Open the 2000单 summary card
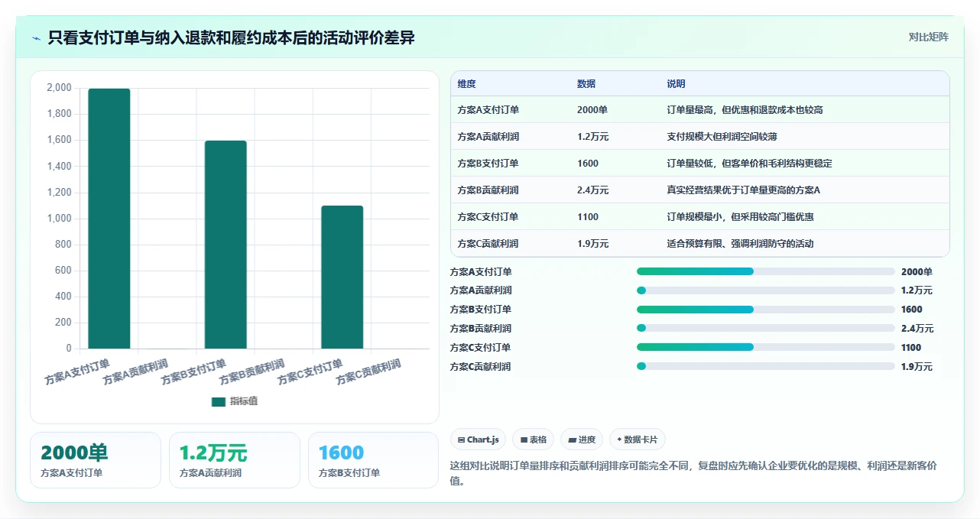980x519 pixels. [x=96, y=460]
